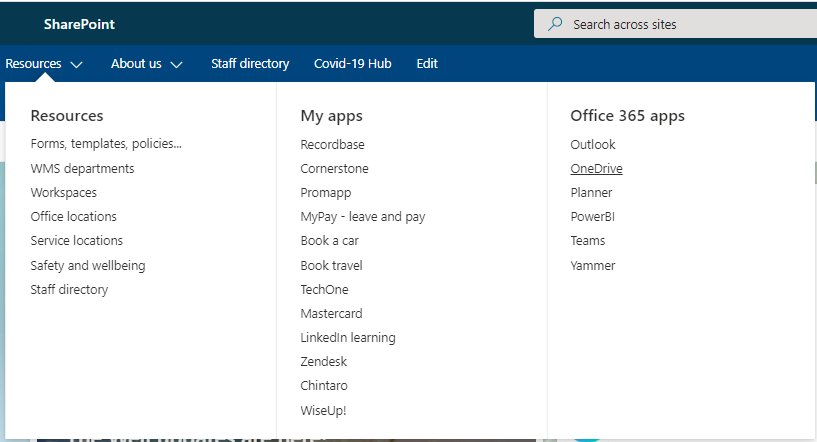Open WiseUp! link
The width and height of the screenshot is (817, 442).
[324, 411]
